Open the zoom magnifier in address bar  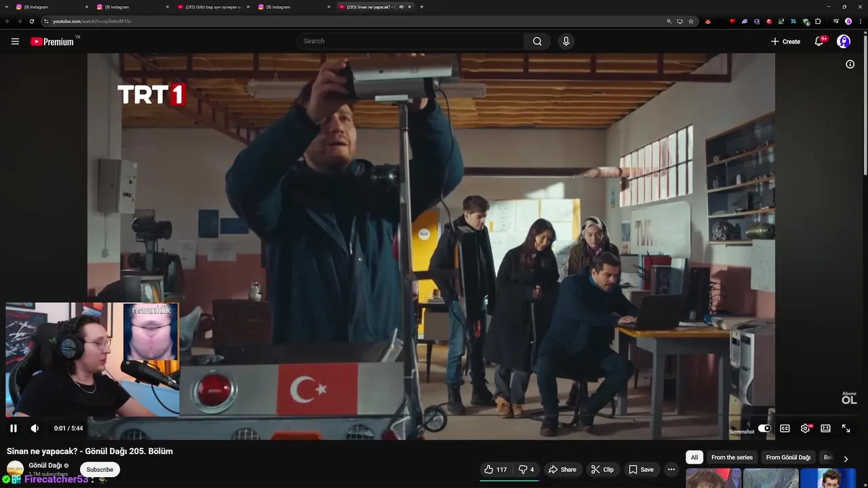click(x=669, y=21)
